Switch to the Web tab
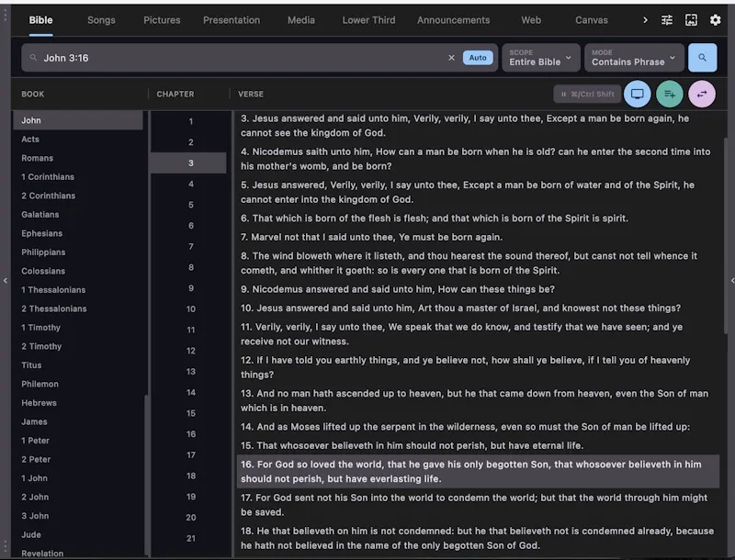The height and width of the screenshot is (560, 735). [531, 20]
